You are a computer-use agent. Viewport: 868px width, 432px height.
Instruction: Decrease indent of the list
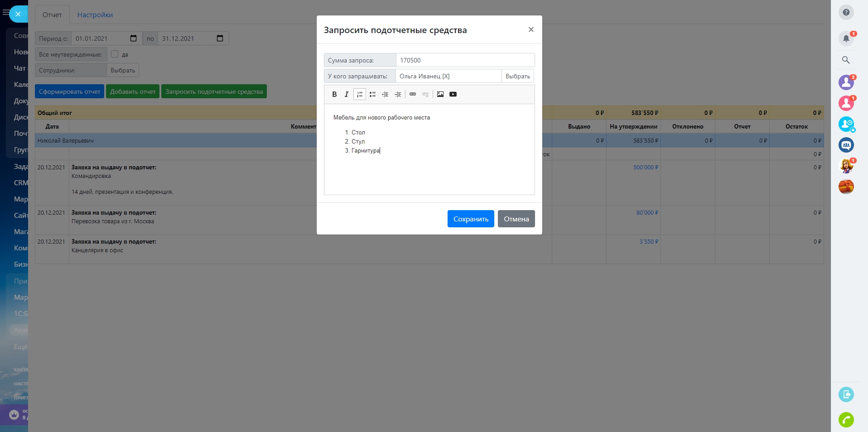[385, 94]
